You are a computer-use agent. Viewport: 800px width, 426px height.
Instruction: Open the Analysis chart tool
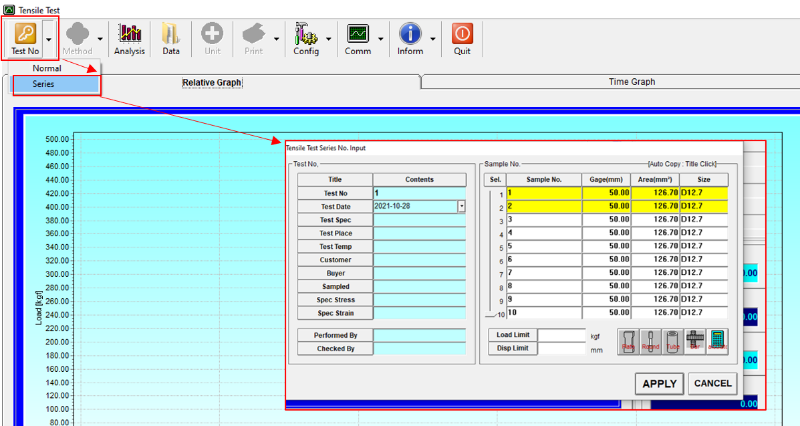click(x=130, y=34)
